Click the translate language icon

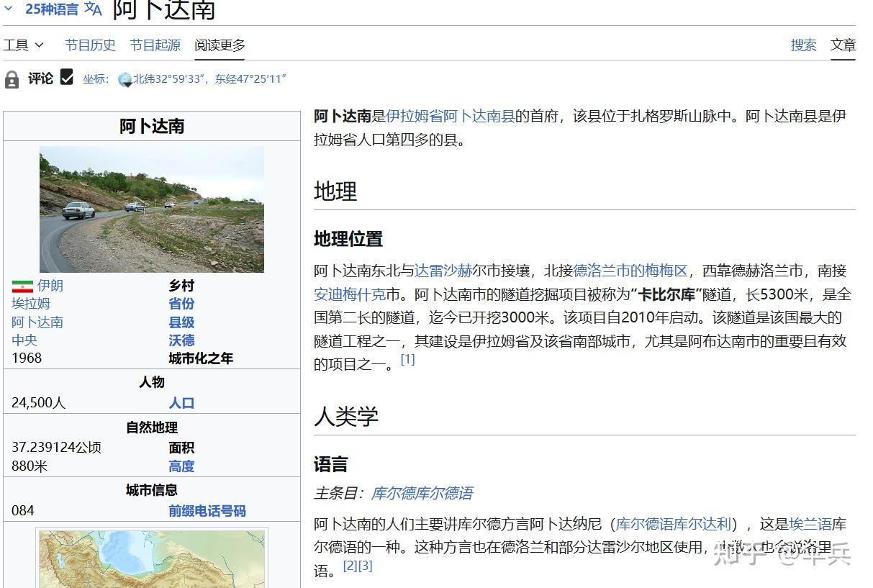93,9
